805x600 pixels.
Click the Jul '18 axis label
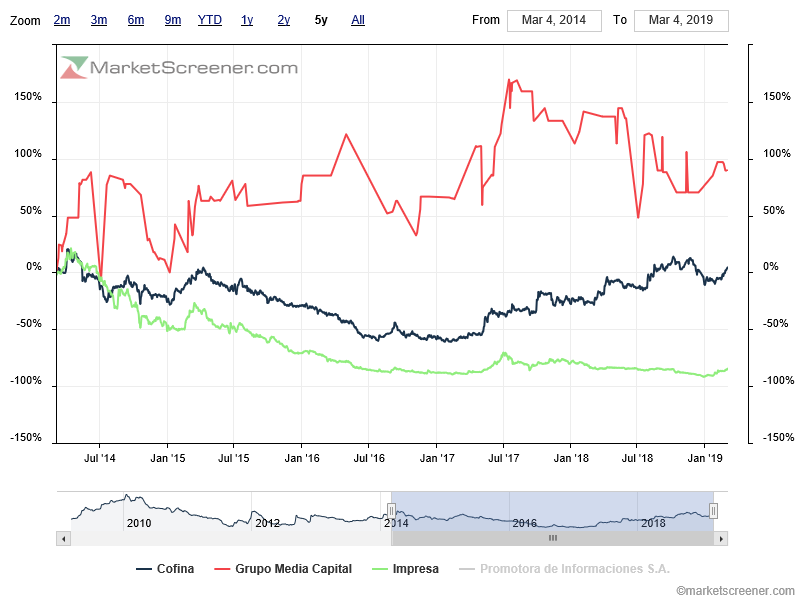(637, 458)
